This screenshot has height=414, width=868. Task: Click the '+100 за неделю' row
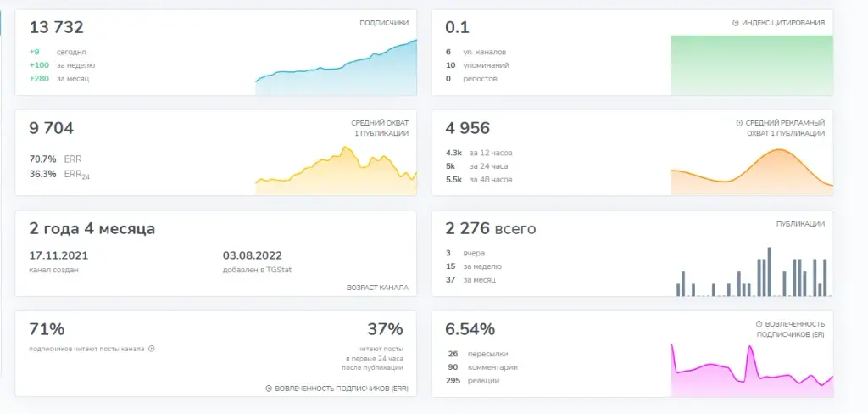[x=62, y=65]
